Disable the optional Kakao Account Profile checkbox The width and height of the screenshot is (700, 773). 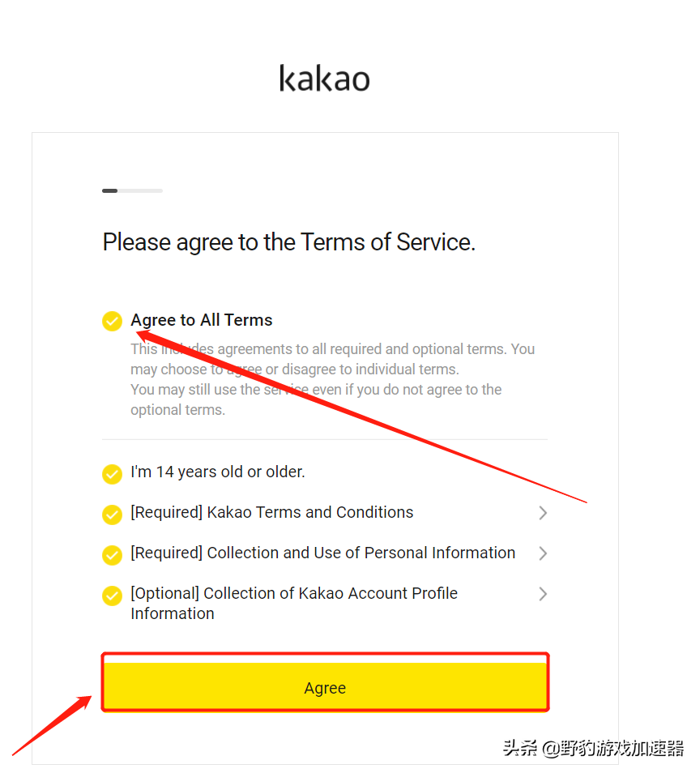(x=112, y=596)
